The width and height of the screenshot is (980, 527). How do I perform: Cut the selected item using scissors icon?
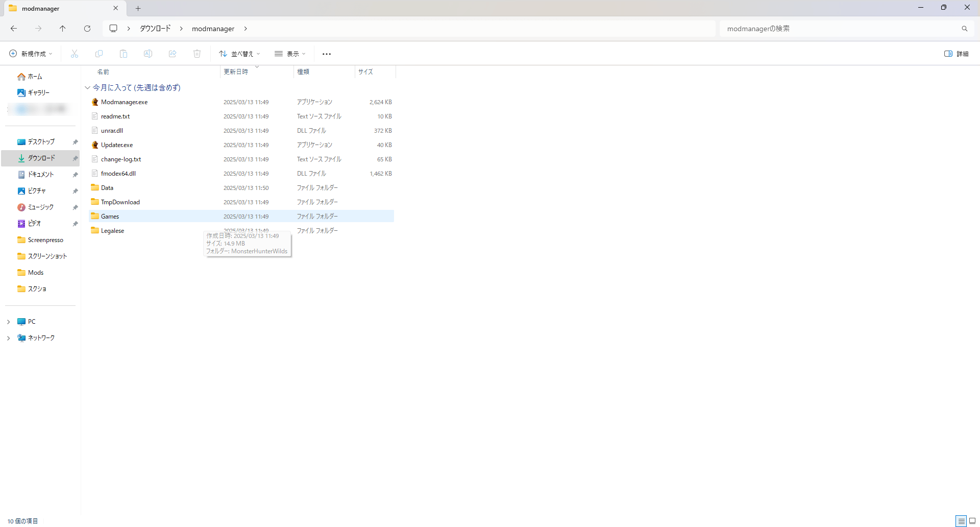(75, 54)
